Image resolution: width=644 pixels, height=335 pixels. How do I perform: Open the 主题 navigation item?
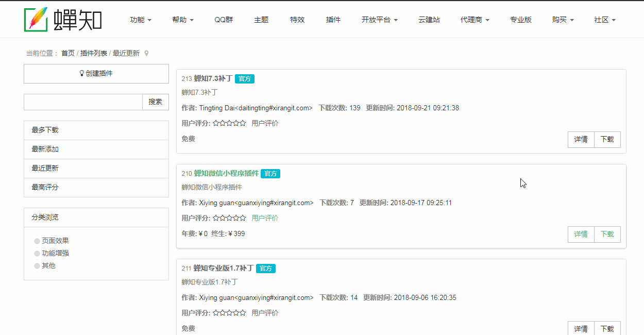[x=261, y=20]
